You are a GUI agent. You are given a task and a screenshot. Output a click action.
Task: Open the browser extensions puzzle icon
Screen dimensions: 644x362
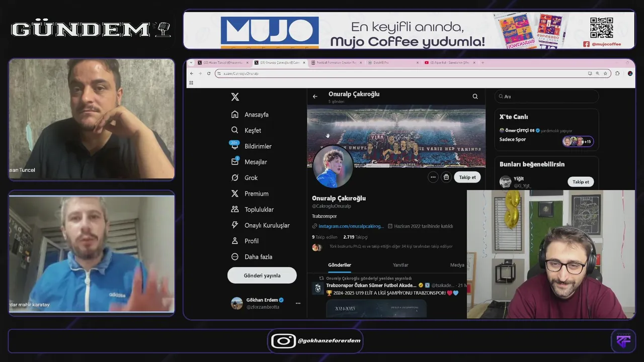click(617, 73)
